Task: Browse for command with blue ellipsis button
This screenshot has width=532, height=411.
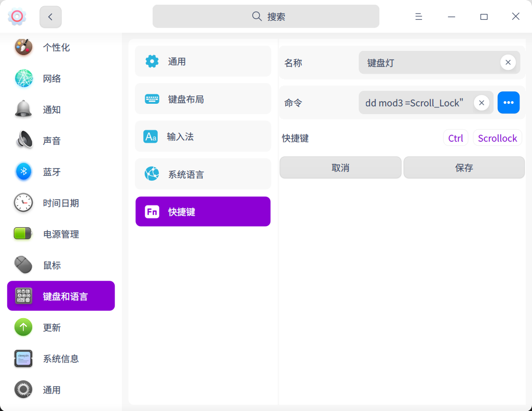Action: pyautogui.click(x=508, y=103)
